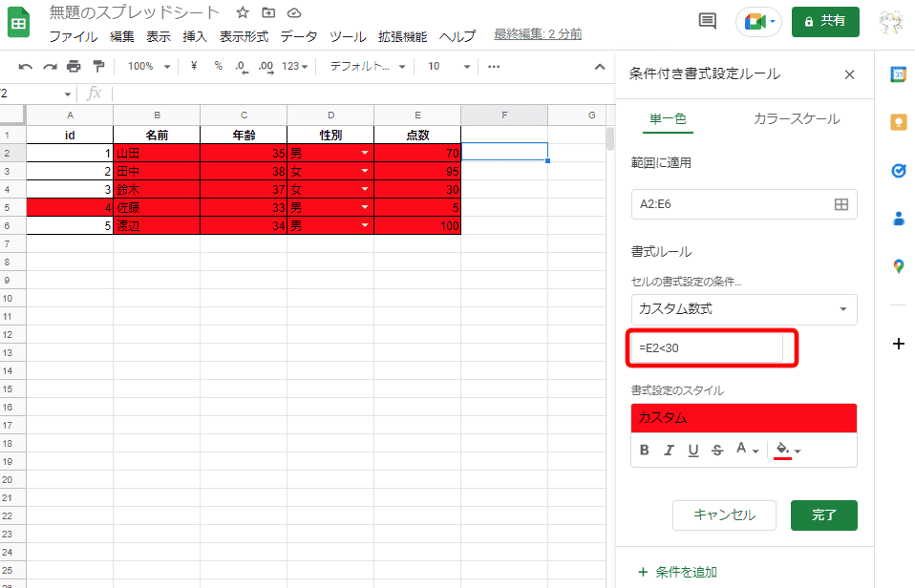Viewport: 915px width, 588px height.
Task: Select the paint format roller icon
Action: 97,67
